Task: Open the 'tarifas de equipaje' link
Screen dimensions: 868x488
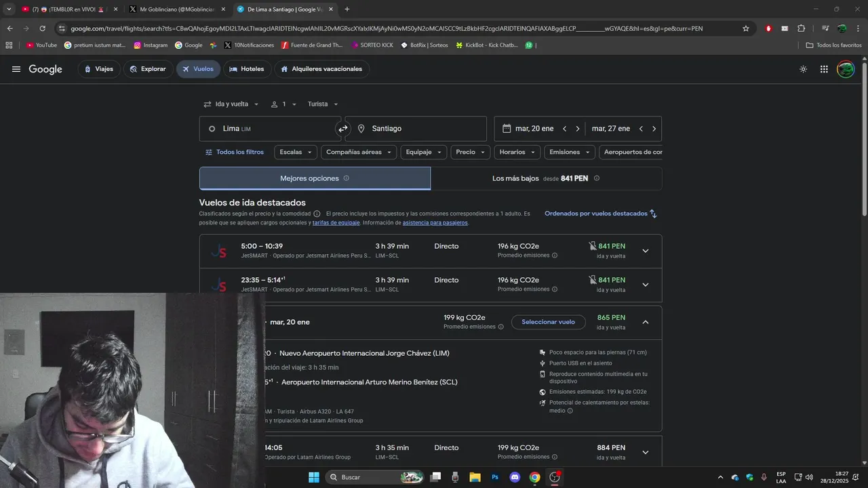Action: click(336, 223)
